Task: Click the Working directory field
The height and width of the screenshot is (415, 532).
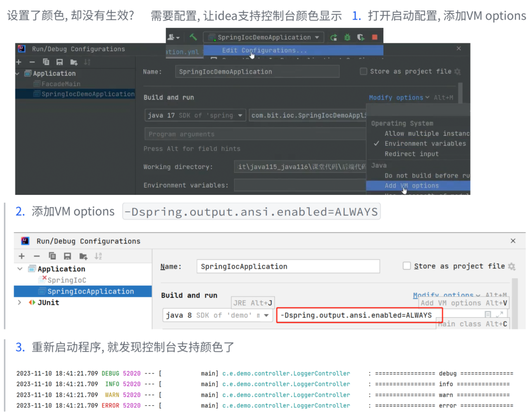Action: point(300,166)
